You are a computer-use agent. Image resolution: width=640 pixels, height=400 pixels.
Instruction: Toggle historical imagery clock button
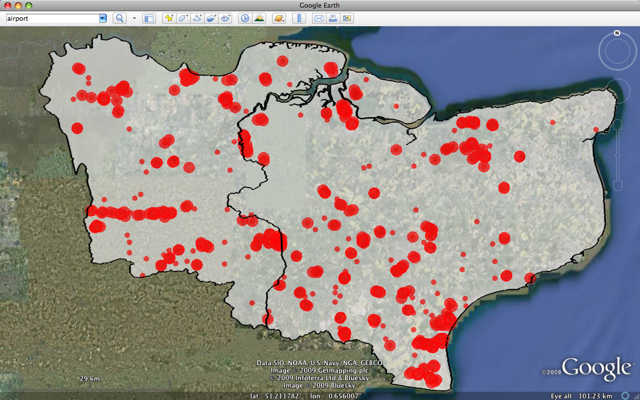coord(245,18)
